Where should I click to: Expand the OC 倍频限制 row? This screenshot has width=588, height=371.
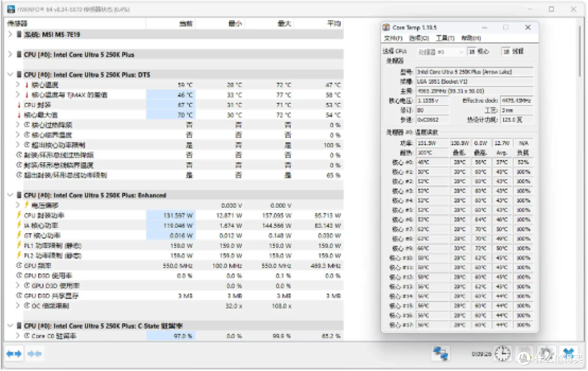click(17, 306)
